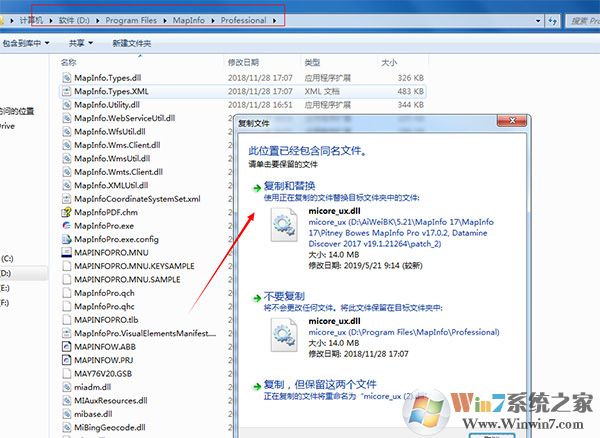Click the MapInfo.WebServiceUtil.dll file icon
The height and width of the screenshot is (438, 600).
click(x=67, y=118)
